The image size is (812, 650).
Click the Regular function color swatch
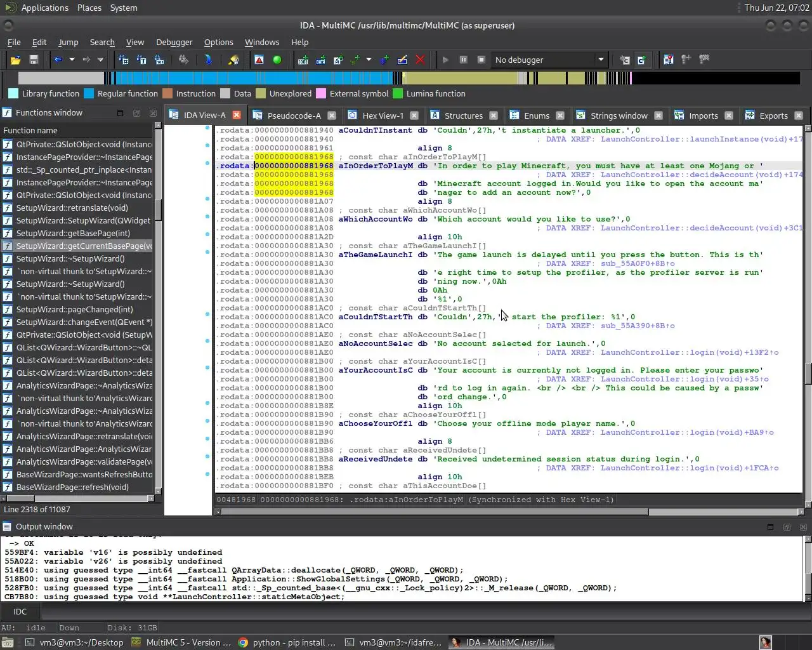pyautogui.click(x=89, y=93)
